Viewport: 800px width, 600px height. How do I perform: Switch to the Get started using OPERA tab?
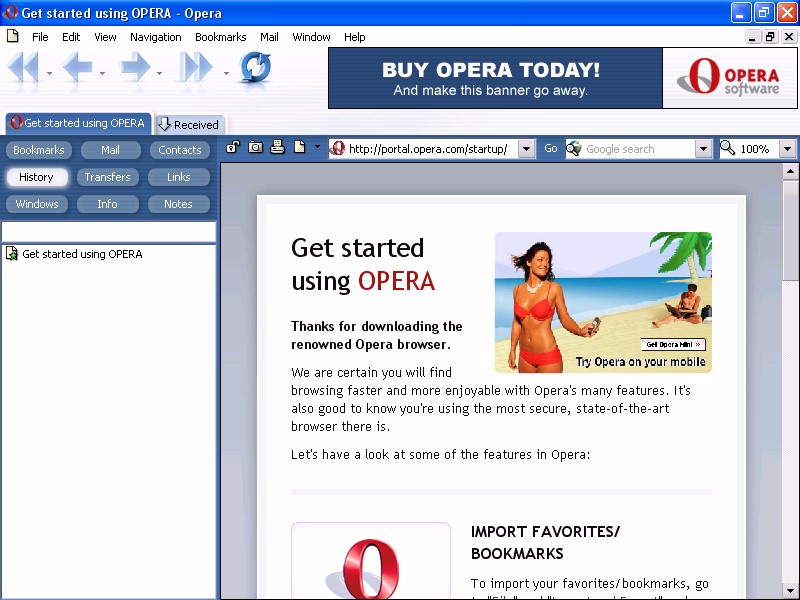79,123
